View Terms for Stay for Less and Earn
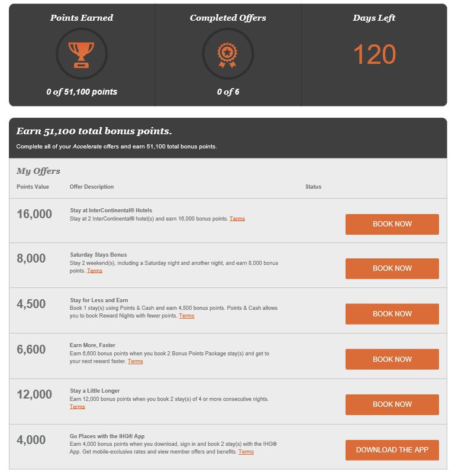The image size is (455, 476). (x=186, y=316)
